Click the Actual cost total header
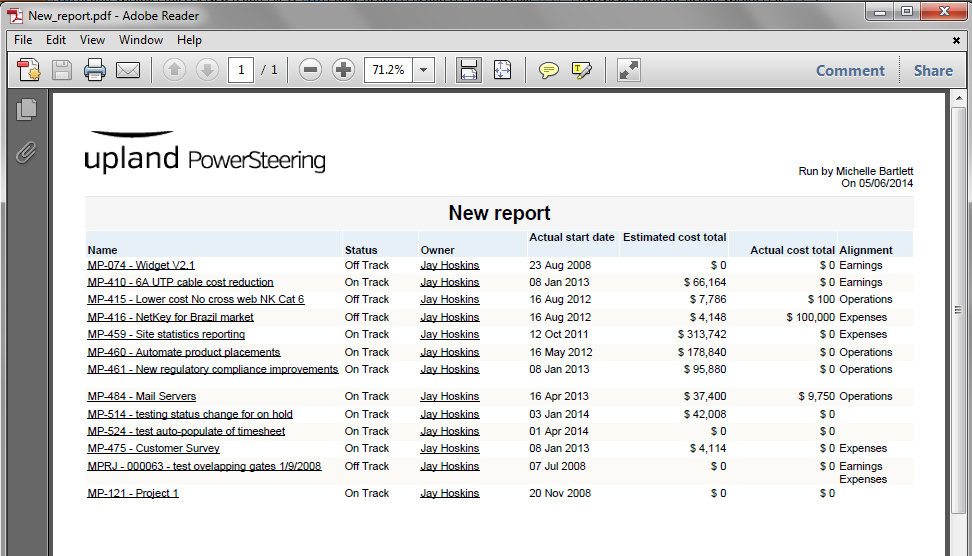Image resolution: width=972 pixels, height=556 pixels. click(x=792, y=250)
